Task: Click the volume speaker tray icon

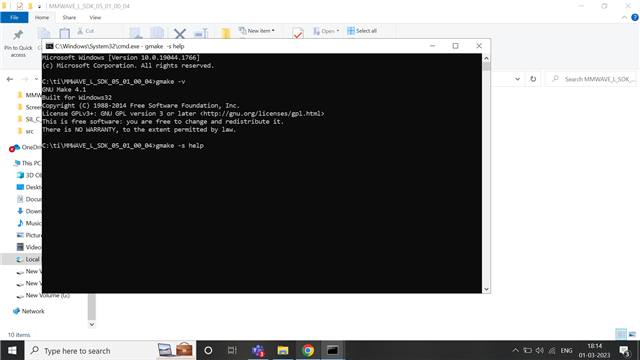Action: click(x=540, y=350)
